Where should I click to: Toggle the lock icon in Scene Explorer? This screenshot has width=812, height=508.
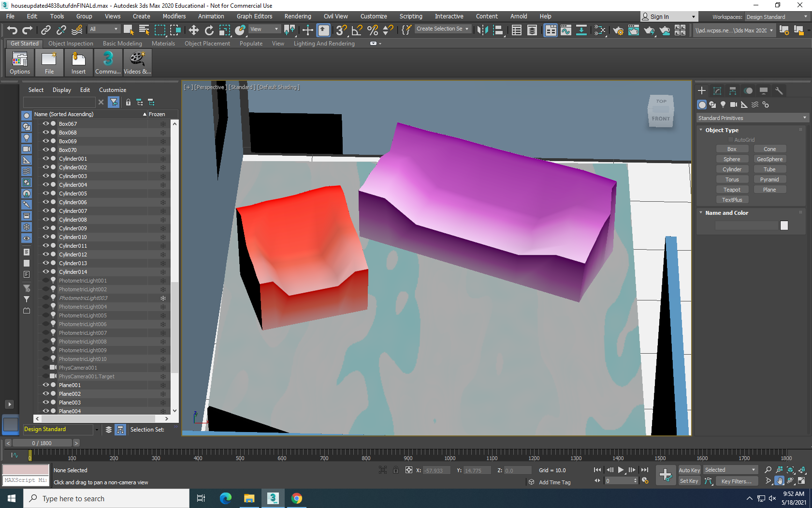click(128, 102)
